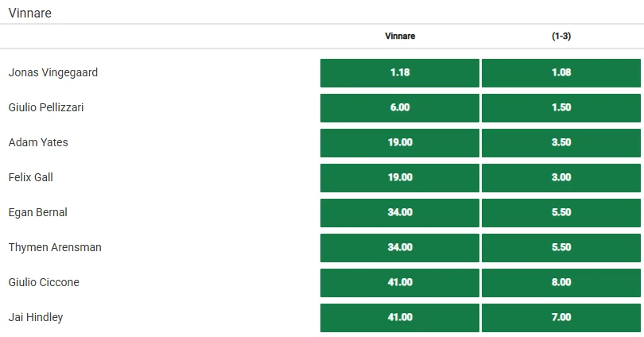Select Jonas Vingegaard winner odds 1.18

pos(400,72)
